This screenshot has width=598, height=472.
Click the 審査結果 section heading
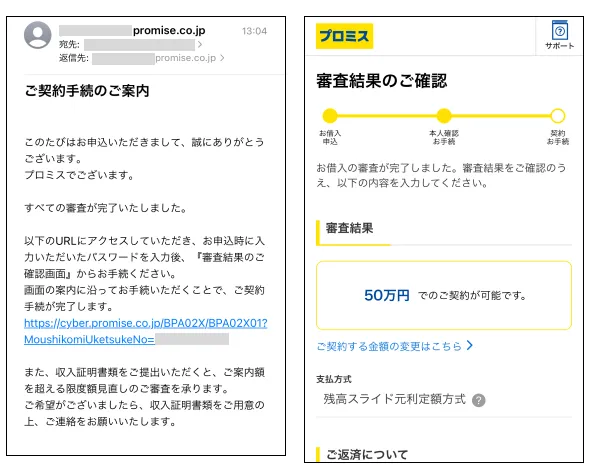pyautogui.click(x=349, y=228)
